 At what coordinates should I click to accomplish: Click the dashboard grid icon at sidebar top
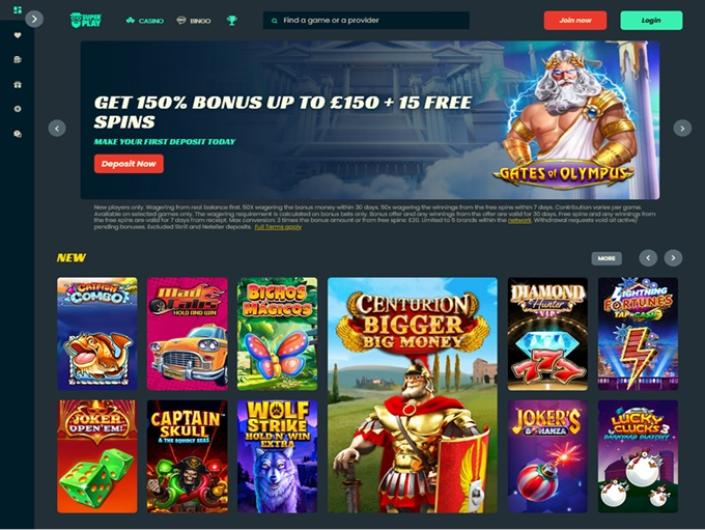coord(18,10)
